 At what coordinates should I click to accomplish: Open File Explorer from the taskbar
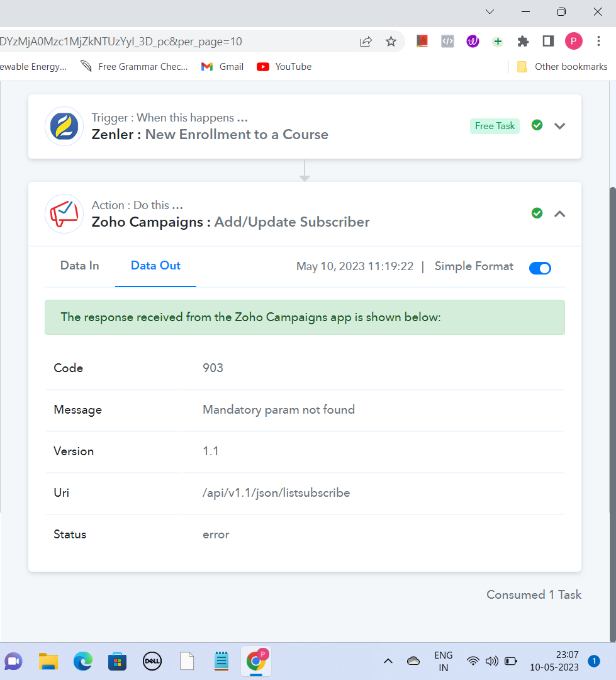click(x=48, y=661)
